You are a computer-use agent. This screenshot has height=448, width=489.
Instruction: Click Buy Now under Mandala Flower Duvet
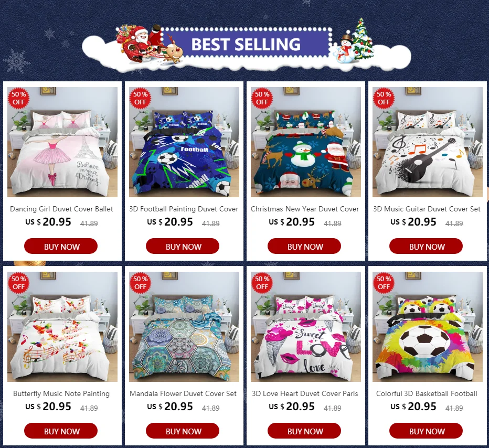point(183,431)
